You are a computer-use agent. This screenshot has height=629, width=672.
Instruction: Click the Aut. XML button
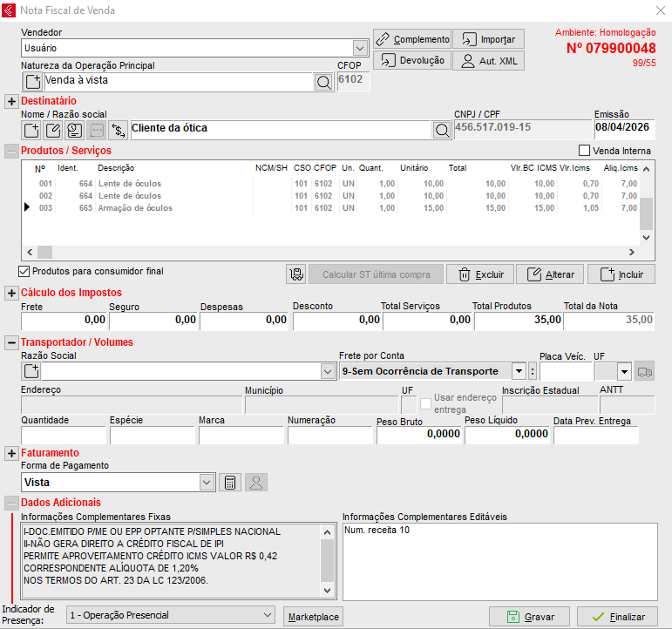pyautogui.click(x=488, y=61)
